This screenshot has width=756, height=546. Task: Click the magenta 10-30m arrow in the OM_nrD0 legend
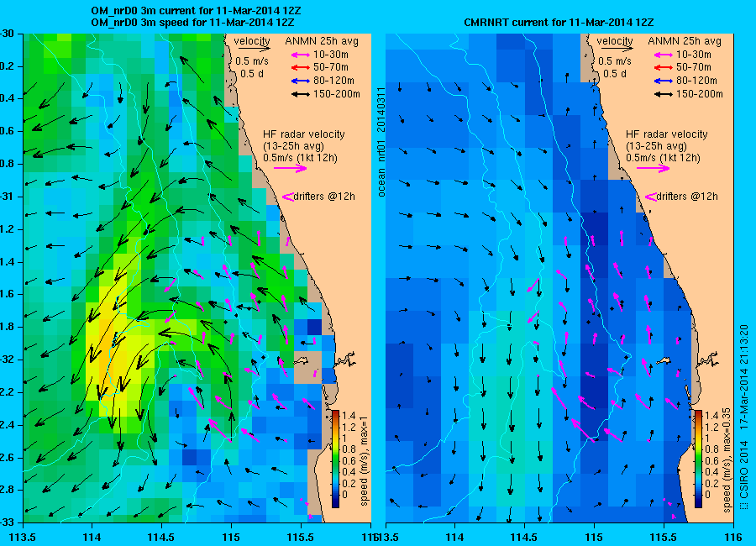pyautogui.click(x=301, y=55)
